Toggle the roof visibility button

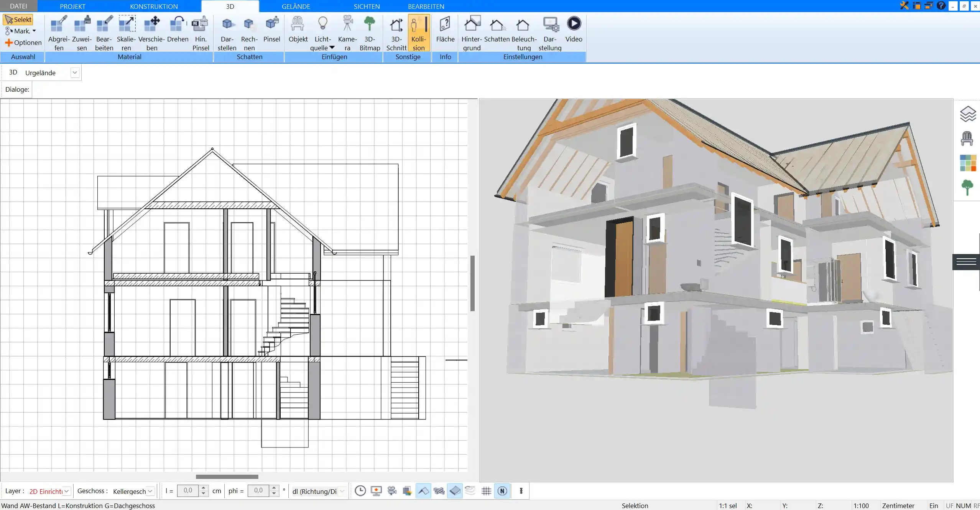pos(423,491)
